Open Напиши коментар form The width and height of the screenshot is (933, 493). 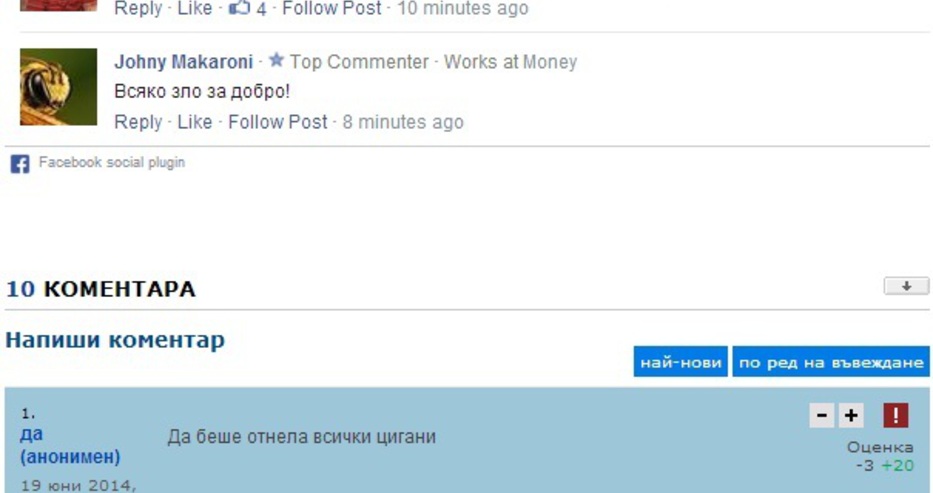(115, 340)
